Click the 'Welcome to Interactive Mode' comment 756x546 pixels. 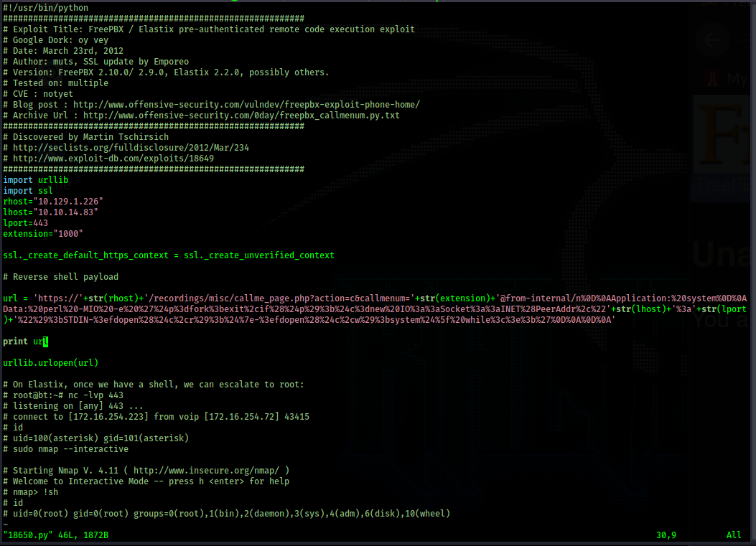146,481
